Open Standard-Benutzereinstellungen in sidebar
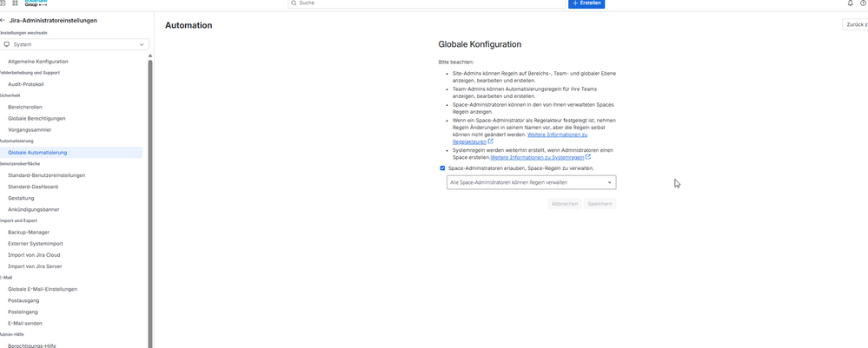 pyautogui.click(x=47, y=175)
